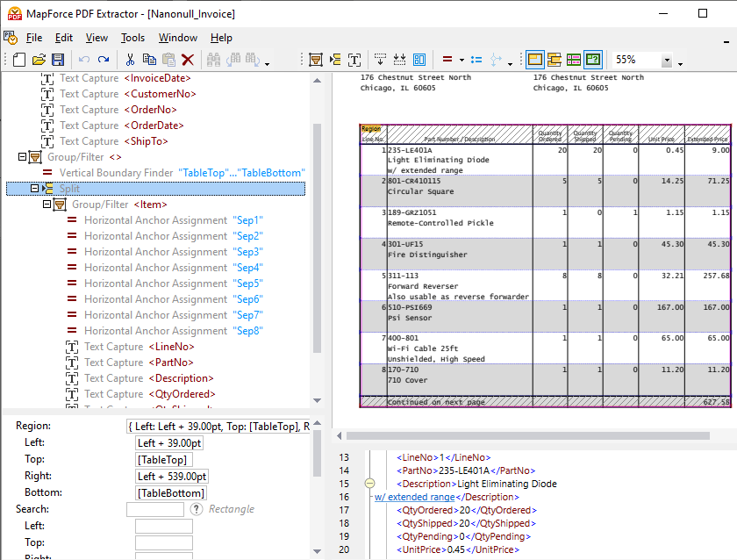Click the New document icon
737x560 pixels.
click(x=19, y=60)
